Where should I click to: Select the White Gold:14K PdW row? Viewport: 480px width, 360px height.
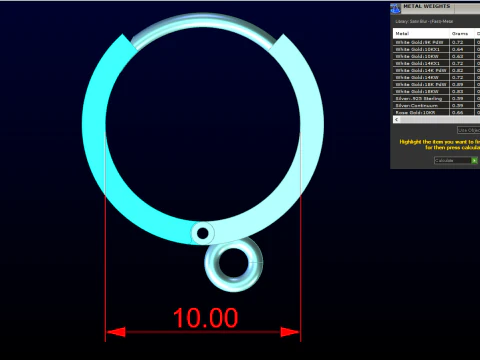436,70
